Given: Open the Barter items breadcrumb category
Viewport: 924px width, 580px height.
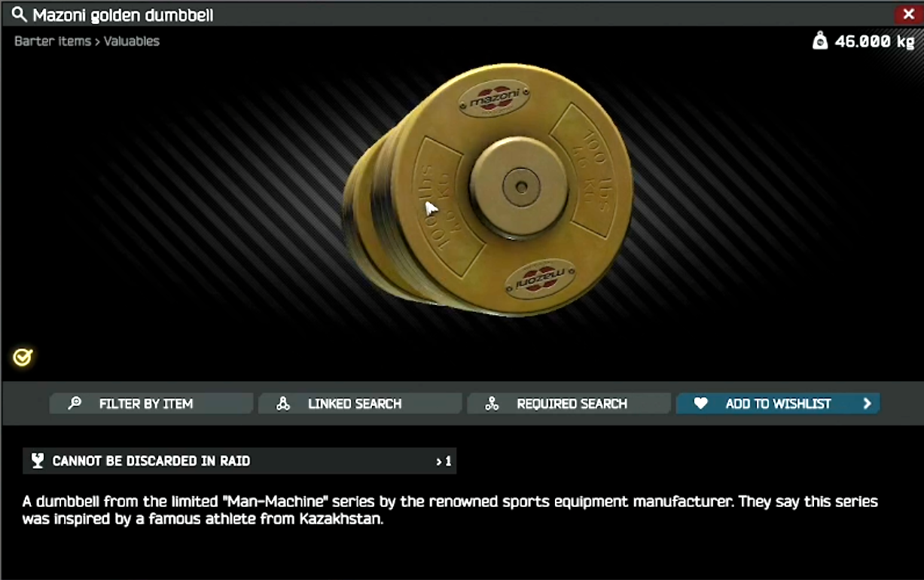Looking at the screenshot, I should click(x=53, y=41).
